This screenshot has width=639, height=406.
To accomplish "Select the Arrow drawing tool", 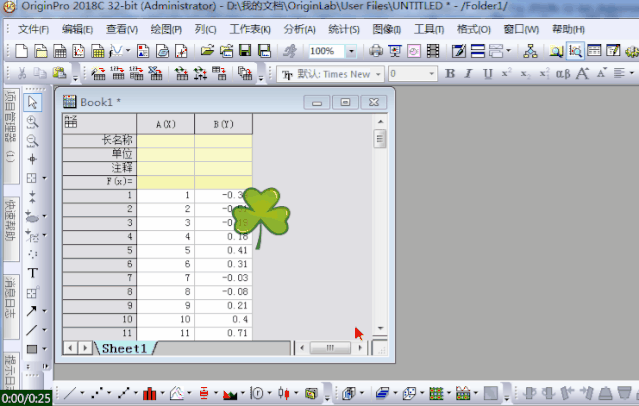I will tap(31, 311).
